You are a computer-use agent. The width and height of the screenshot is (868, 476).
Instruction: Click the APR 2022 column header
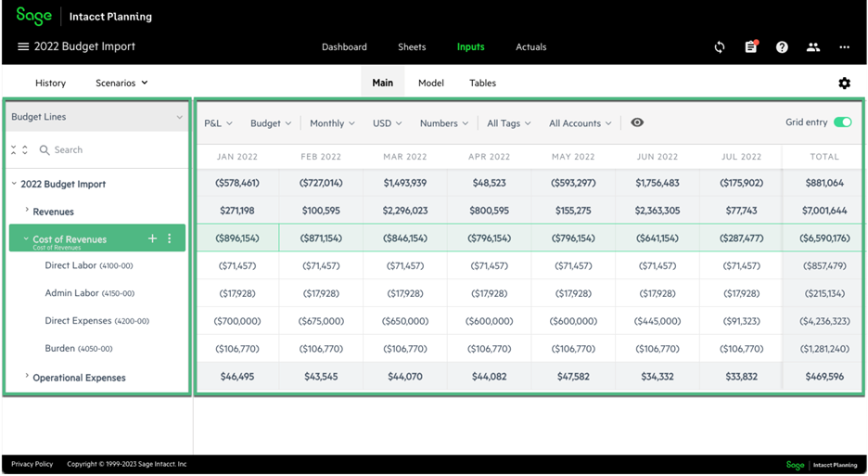coord(489,157)
